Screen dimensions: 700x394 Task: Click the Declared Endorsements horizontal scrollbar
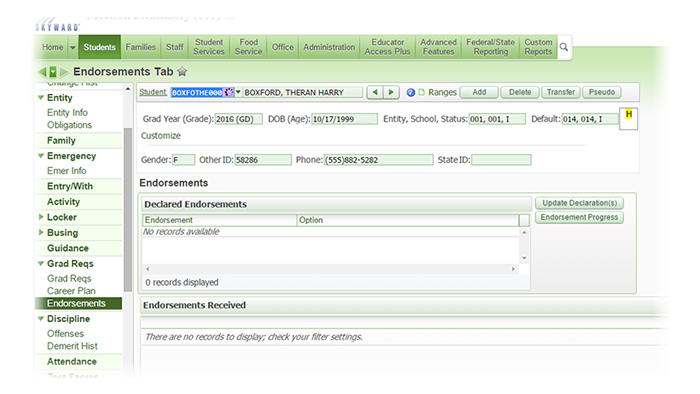[x=330, y=269]
